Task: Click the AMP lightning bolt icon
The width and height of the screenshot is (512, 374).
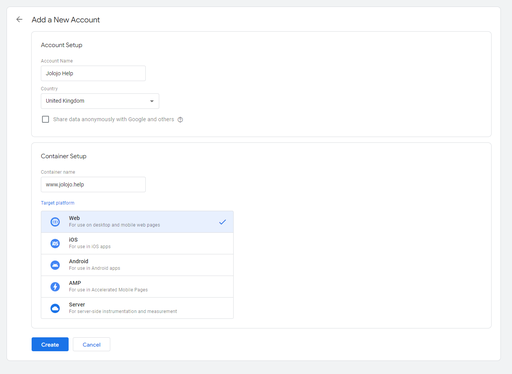Action: pyautogui.click(x=55, y=287)
